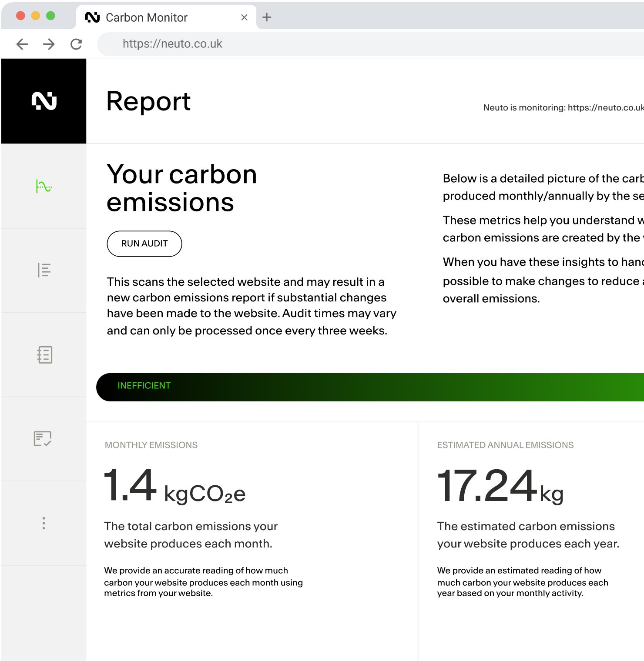Screen dimensions: 644x661
Task: Click the Report page heading
Action: coord(148,101)
